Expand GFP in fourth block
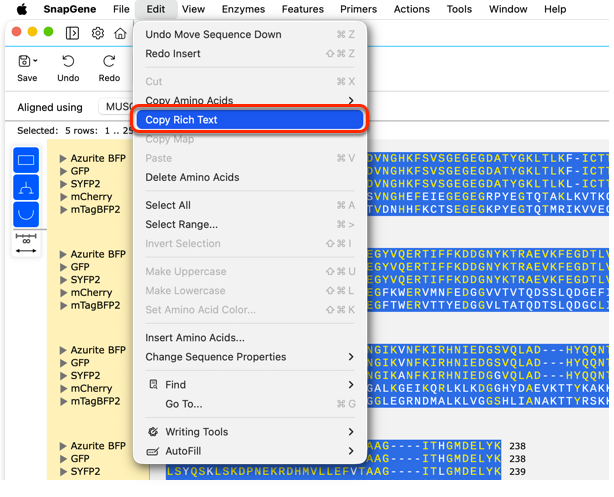The height and width of the screenshot is (497, 614). click(x=63, y=459)
